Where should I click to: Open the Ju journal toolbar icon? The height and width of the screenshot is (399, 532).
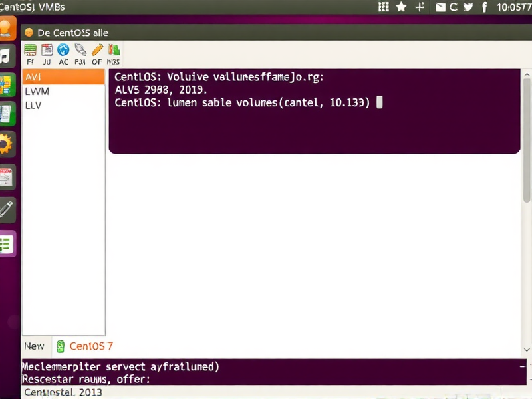point(47,53)
